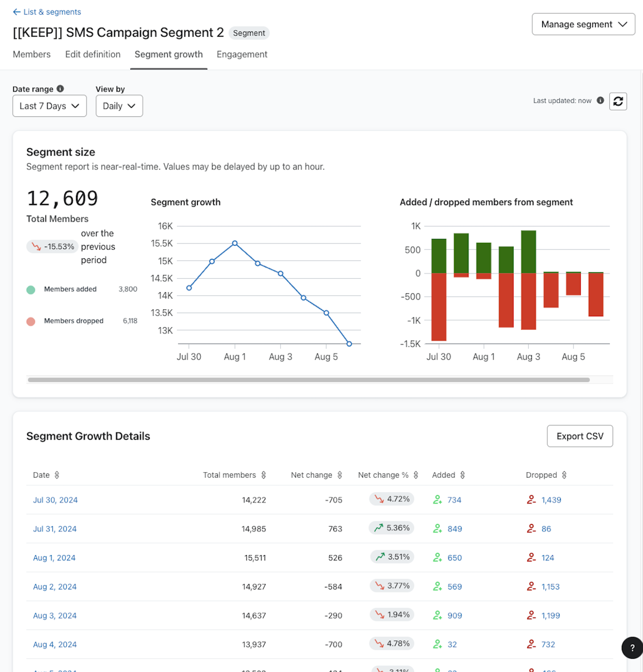643x672 pixels.
Task: Click the horizontal scrollbar under the charts
Action: [x=309, y=380]
